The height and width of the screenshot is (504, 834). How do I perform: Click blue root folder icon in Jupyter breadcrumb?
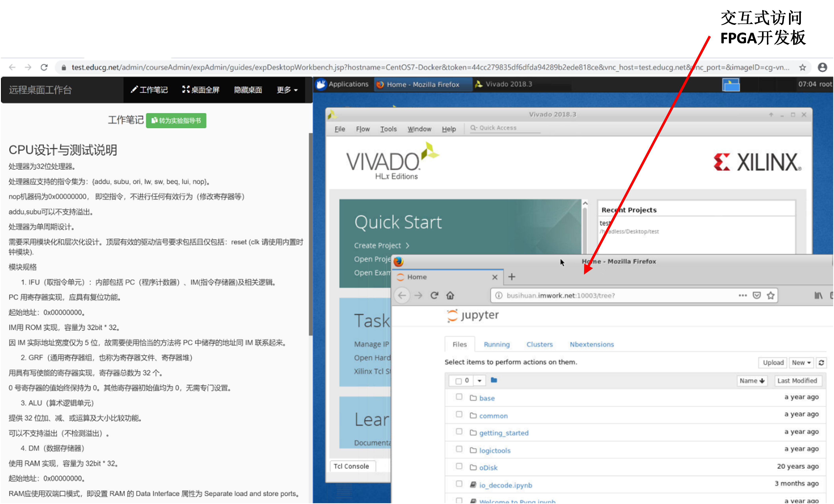point(494,380)
